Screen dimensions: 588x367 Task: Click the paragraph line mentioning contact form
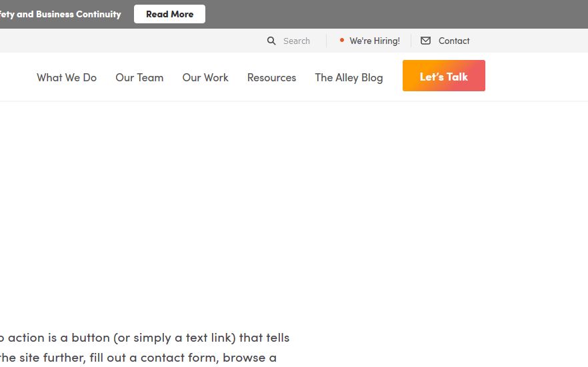click(138, 358)
